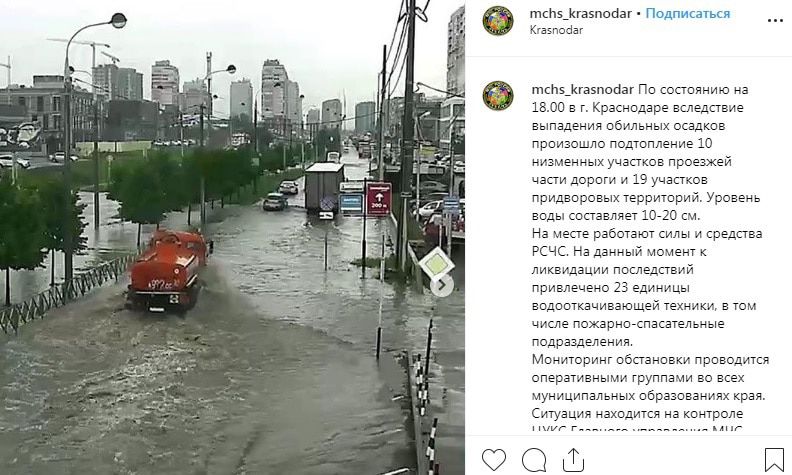This screenshot has width=792, height=475.
Task: Open the mchs_krasnodar header profile avatar
Action: (498, 21)
